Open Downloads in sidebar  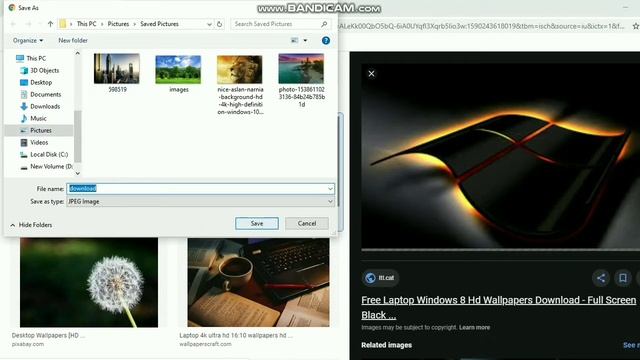click(x=45, y=107)
